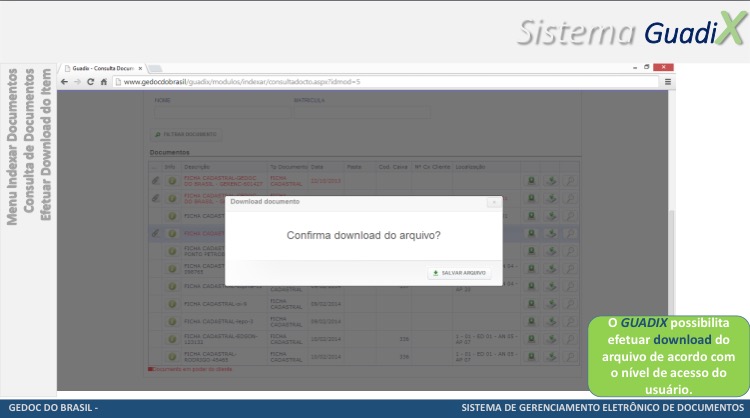This screenshot has height=418, width=750.
Task: Click stamp icon on FICHA CADASTRAL-lepo-3 row
Action: click(x=531, y=321)
